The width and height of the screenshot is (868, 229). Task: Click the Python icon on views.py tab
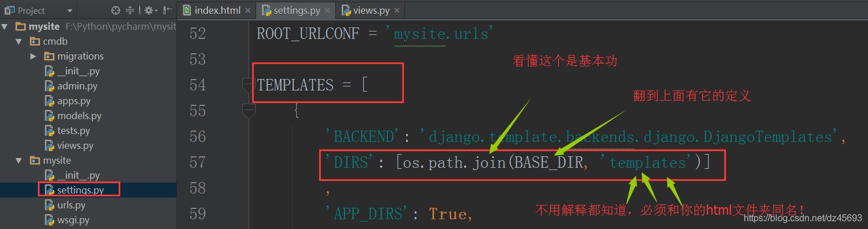tap(346, 10)
